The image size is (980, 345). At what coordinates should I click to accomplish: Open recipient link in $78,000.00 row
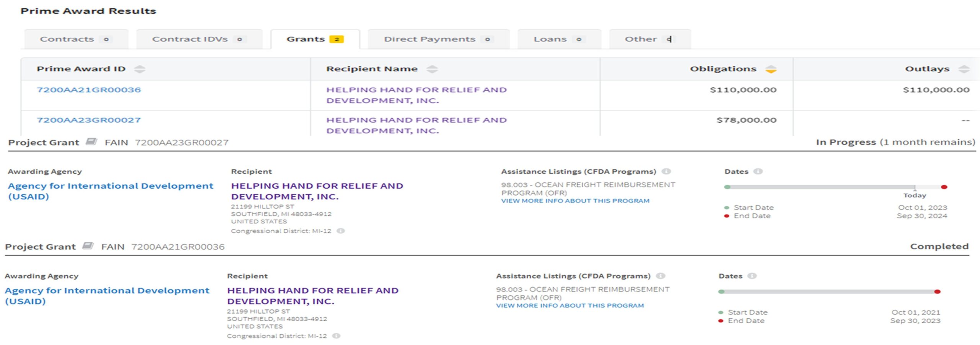(416, 125)
